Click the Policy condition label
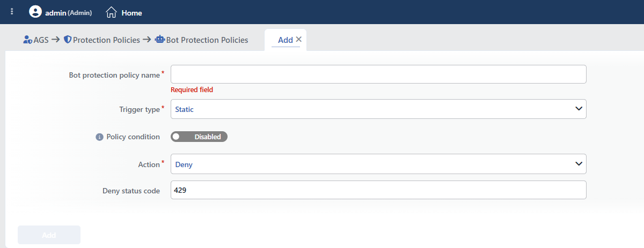Image resolution: width=644 pixels, height=248 pixels. click(133, 137)
